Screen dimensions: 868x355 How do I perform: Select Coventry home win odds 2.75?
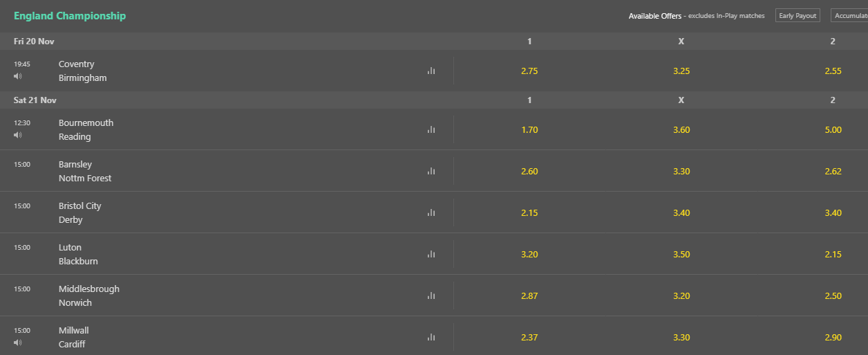pyautogui.click(x=529, y=71)
